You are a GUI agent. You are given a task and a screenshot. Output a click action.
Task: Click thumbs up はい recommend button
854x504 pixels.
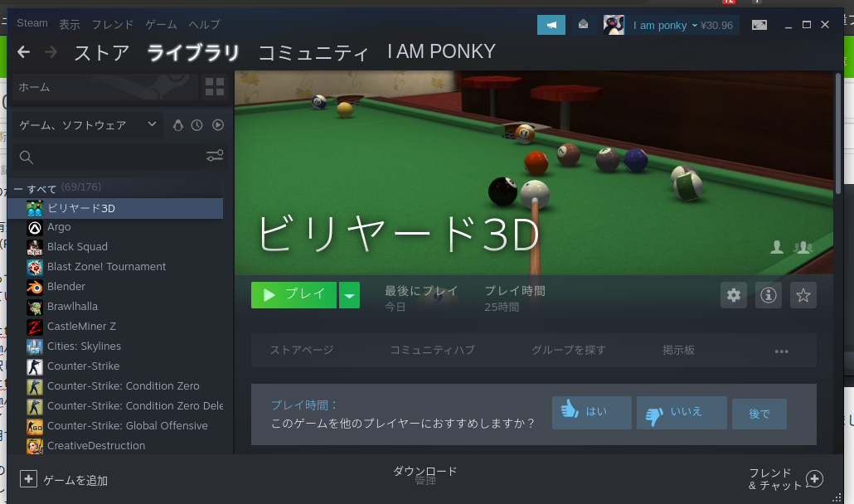(591, 412)
